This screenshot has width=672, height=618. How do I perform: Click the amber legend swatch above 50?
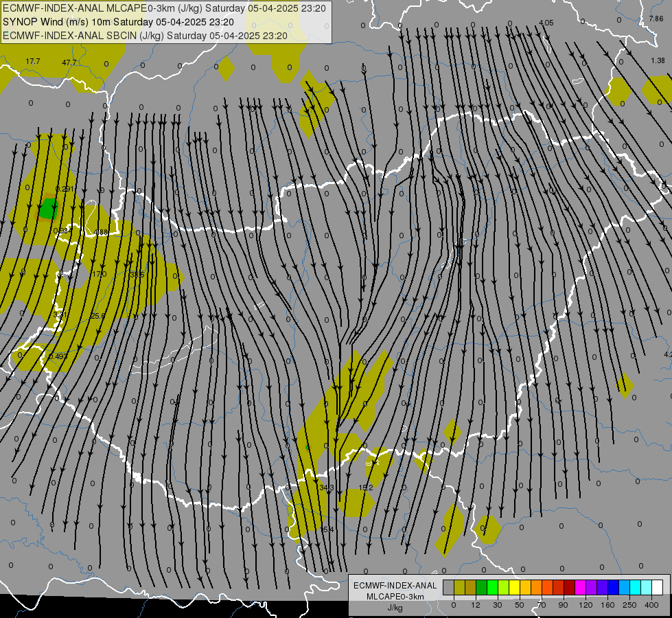coord(526,587)
